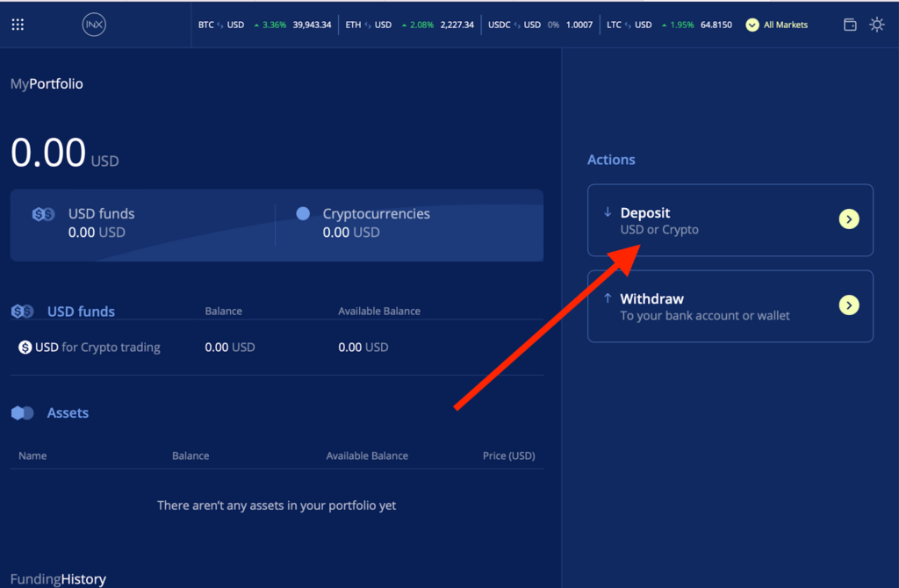Image resolution: width=899 pixels, height=588 pixels.
Task: Click the Assets Balance column header
Action: pyautogui.click(x=191, y=455)
